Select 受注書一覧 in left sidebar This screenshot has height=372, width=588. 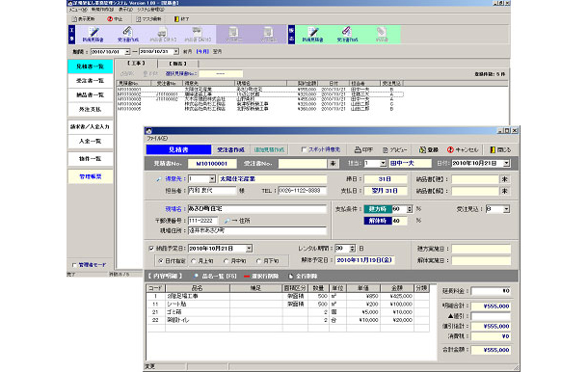pyautogui.click(x=90, y=81)
